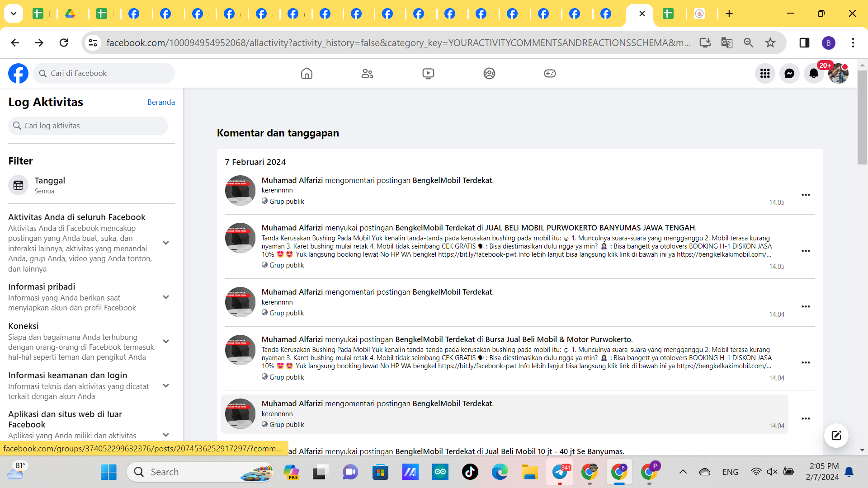Click the browser address bar URL
The height and width of the screenshot is (488, 868).
pyautogui.click(x=398, y=42)
